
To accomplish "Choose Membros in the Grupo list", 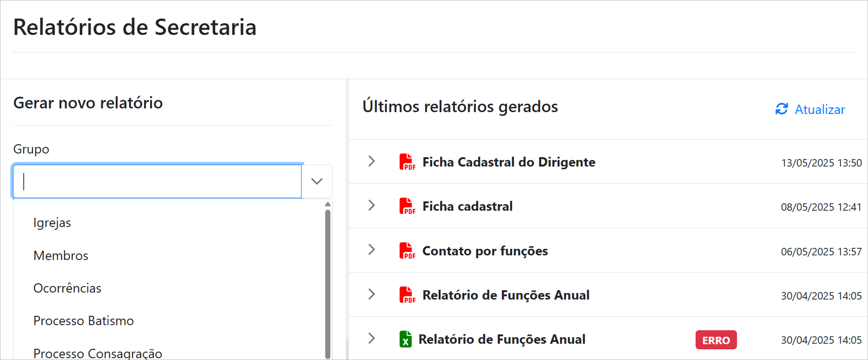I will (x=61, y=255).
